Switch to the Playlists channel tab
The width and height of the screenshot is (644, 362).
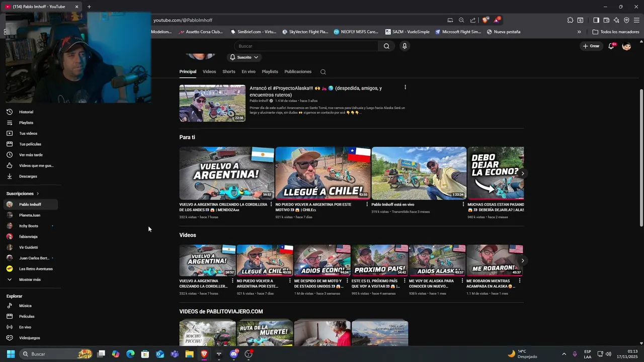tap(270, 72)
